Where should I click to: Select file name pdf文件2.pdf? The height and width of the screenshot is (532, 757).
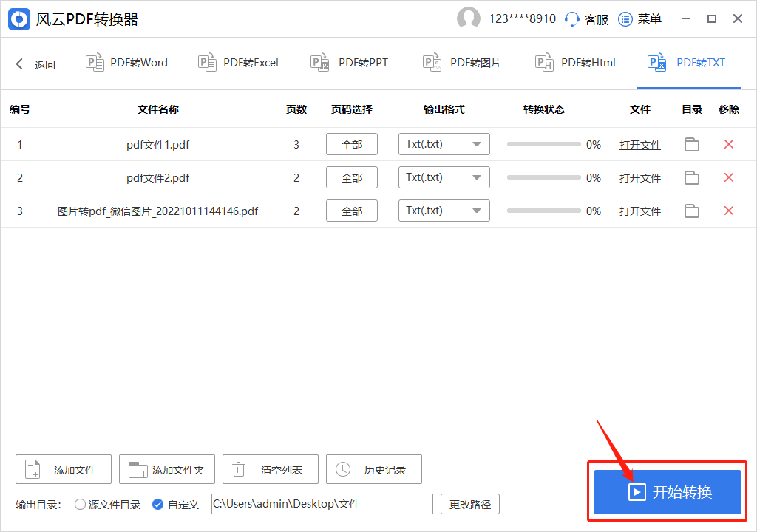coord(158,177)
